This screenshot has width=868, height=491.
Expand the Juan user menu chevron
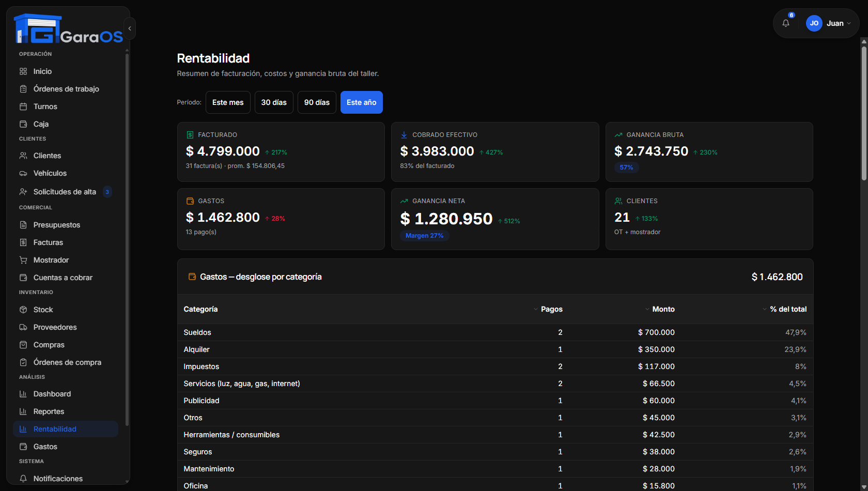coord(849,23)
